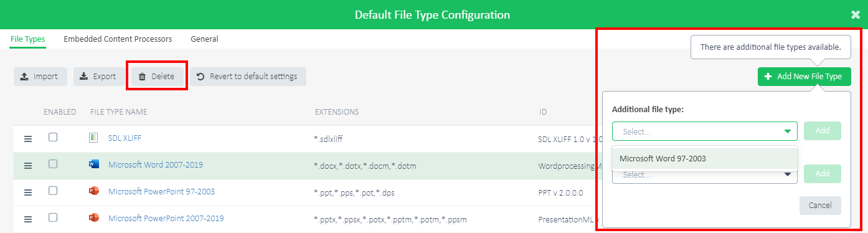The image size is (868, 233).
Task: Open the Microsoft PowerPoint 2007-2019 link
Action: 166,218
